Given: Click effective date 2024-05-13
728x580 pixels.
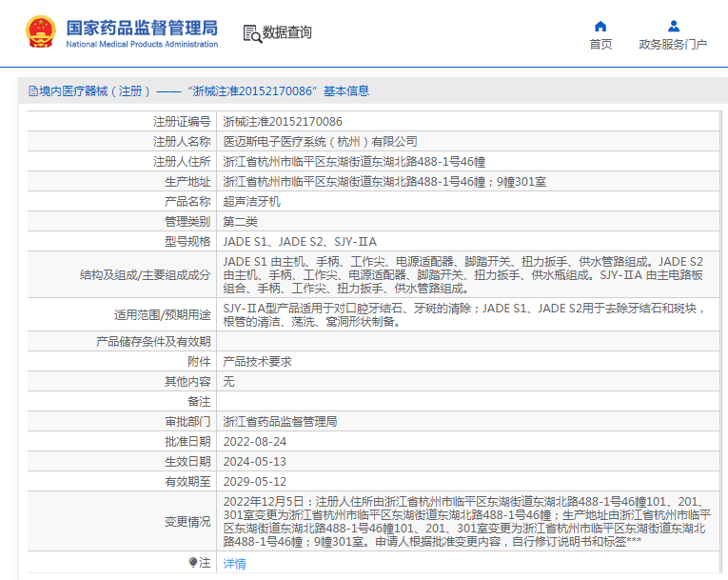Looking at the screenshot, I should tap(254, 462).
